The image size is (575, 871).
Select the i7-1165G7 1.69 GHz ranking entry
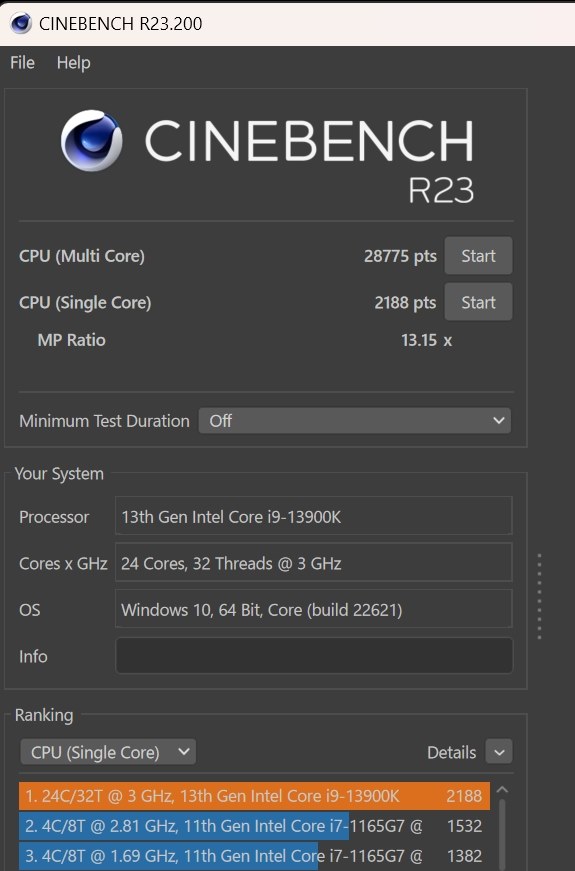254,856
